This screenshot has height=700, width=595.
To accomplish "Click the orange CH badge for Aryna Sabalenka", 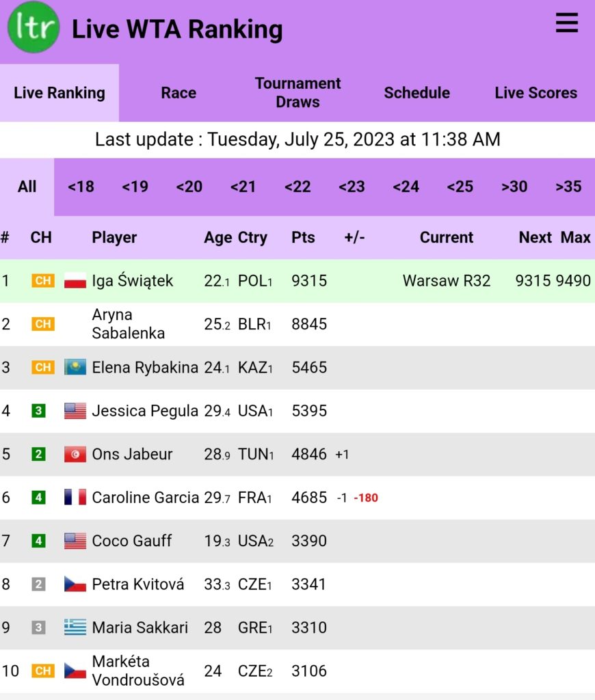I will coord(43,324).
